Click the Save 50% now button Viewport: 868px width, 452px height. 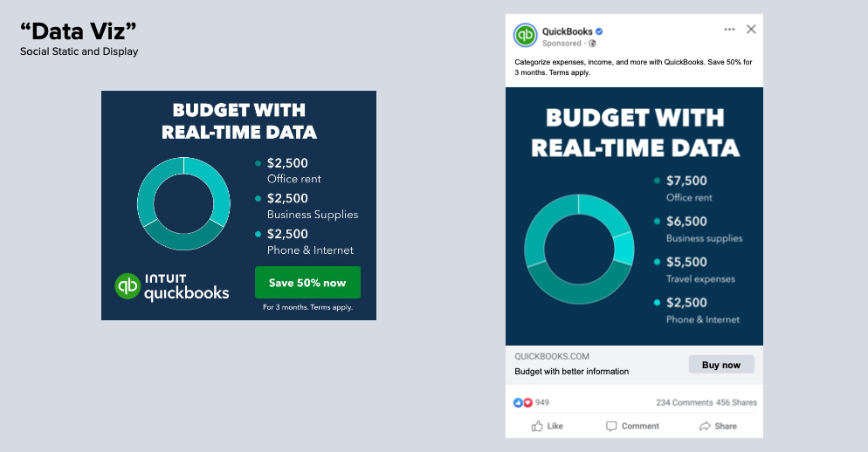307,283
